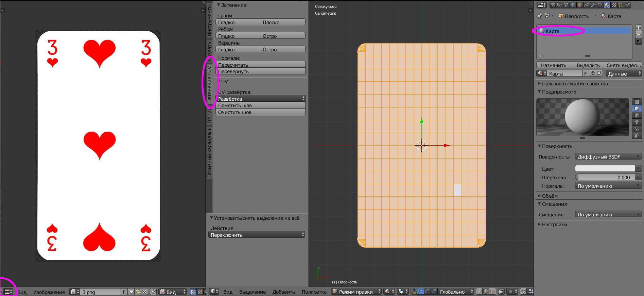This screenshot has width=644, height=296.
Task: Expand the Объём panel
Action: (550, 196)
